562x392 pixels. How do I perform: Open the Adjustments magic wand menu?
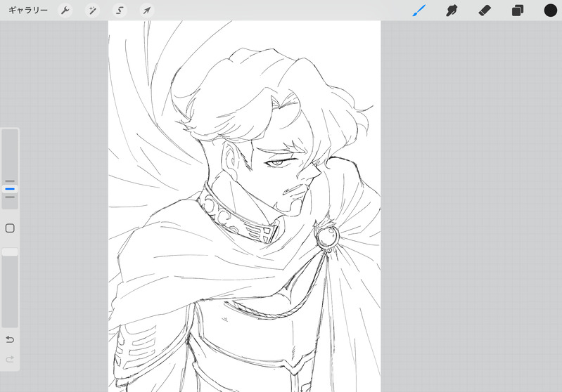tap(92, 11)
